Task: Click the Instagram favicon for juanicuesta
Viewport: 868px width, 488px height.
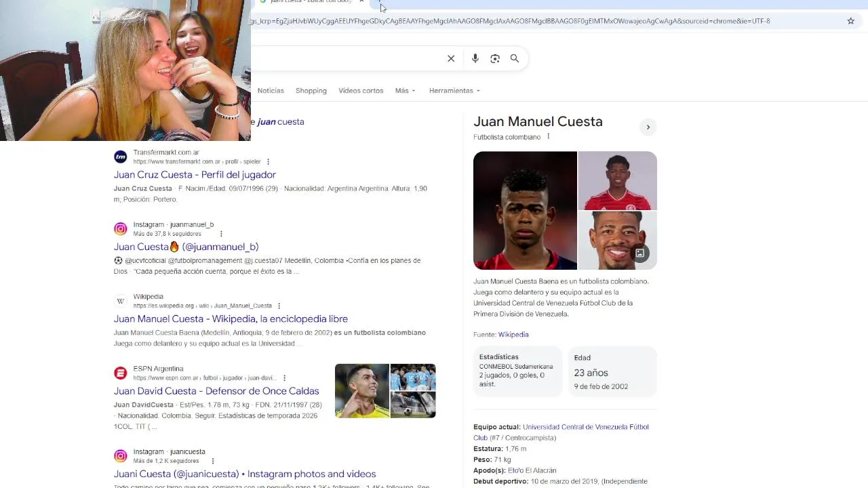Action: tap(120, 456)
